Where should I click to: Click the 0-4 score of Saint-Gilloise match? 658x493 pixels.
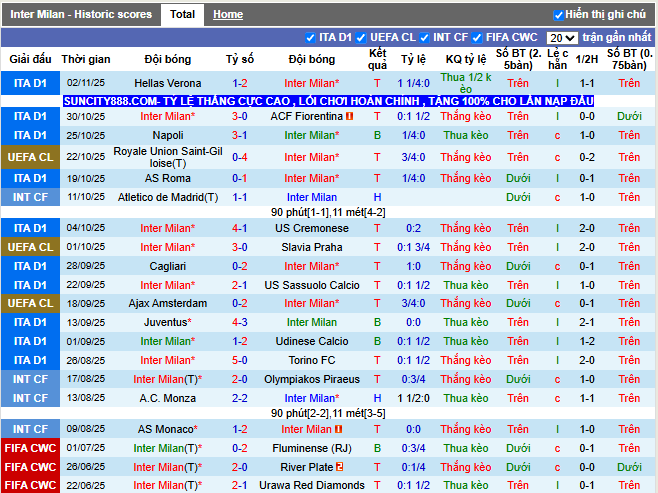(240, 157)
